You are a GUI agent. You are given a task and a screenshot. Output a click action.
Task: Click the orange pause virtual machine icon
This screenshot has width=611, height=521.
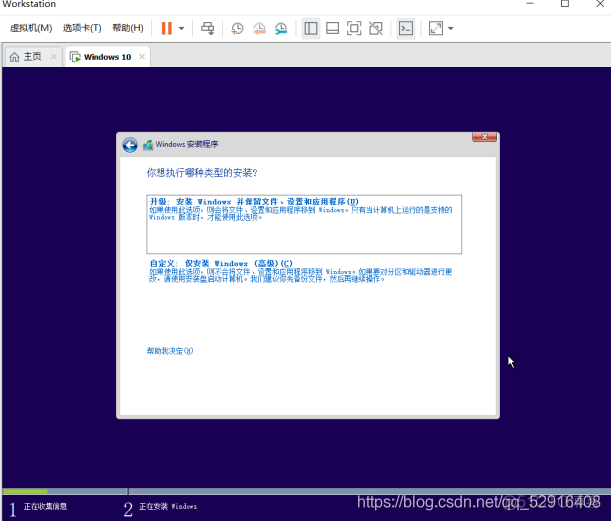[x=166, y=28]
